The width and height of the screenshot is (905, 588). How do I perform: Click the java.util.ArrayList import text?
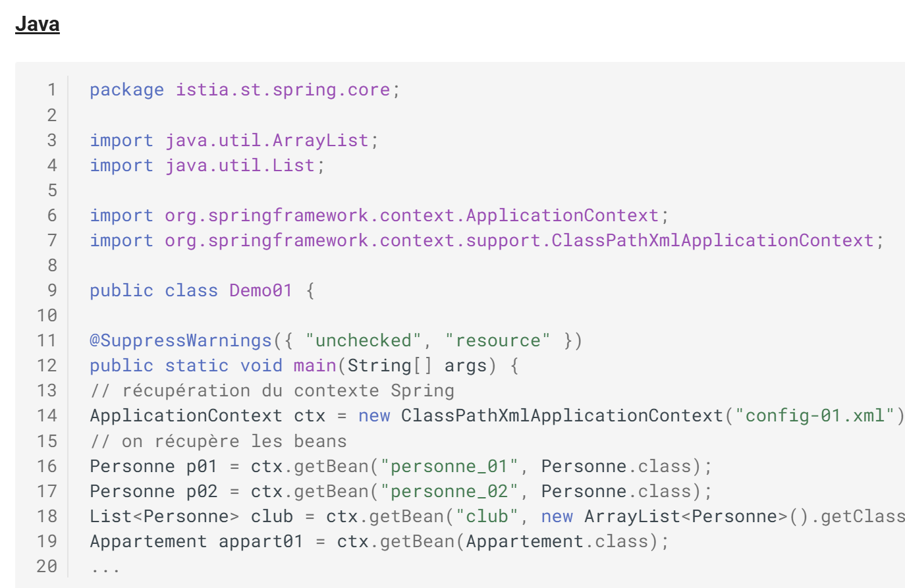click(266, 140)
